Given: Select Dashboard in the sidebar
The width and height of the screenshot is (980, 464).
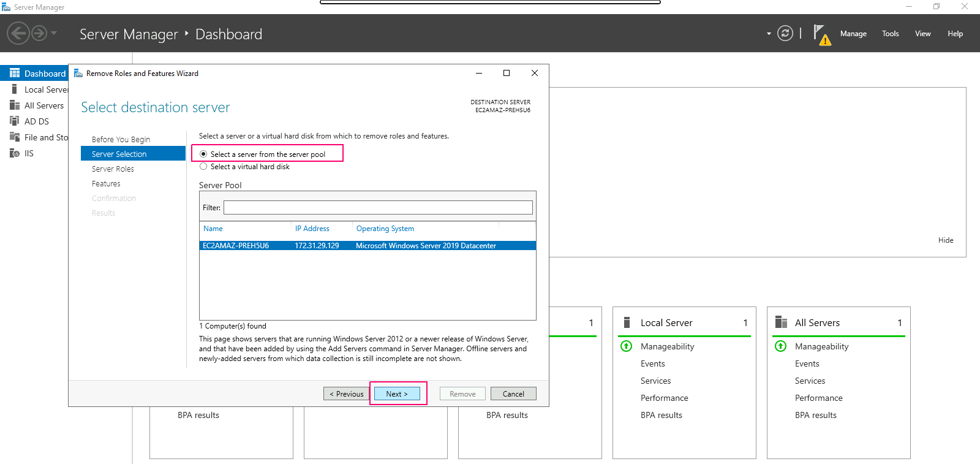Looking at the screenshot, I should click(34, 73).
